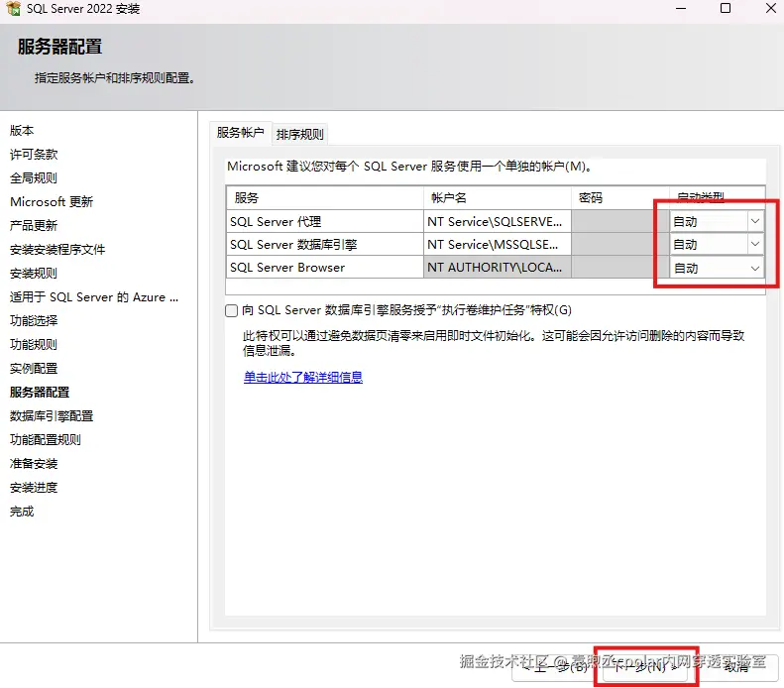Click the SQL Server 代理 service row
The image size is (784, 688).
pyautogui.click(x=325, y=221)
